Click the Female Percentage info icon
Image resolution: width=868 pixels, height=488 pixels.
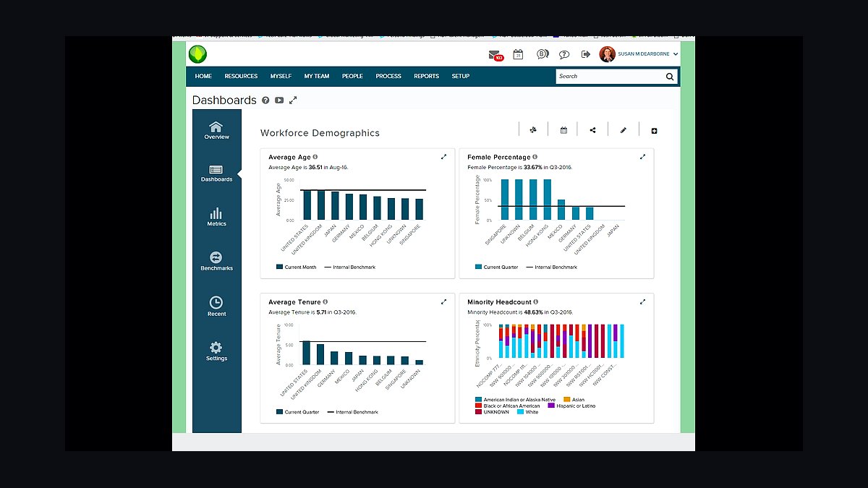point(535,157)
